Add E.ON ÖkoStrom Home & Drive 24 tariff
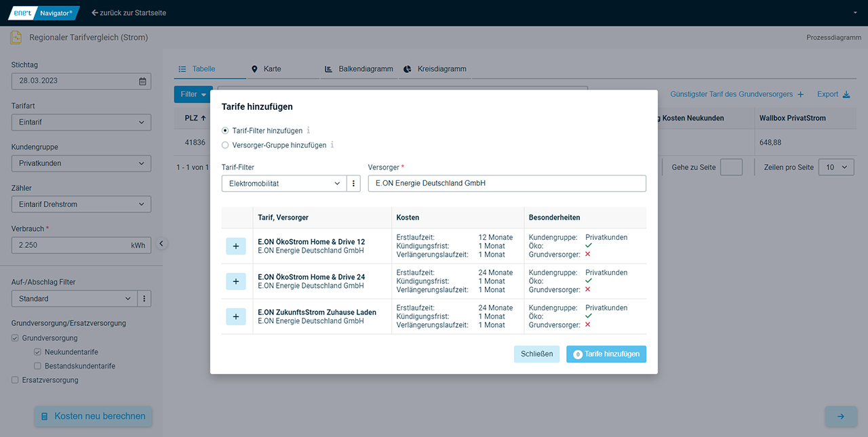The height and width of the screenshot is (437, 868). pos(235,281)
